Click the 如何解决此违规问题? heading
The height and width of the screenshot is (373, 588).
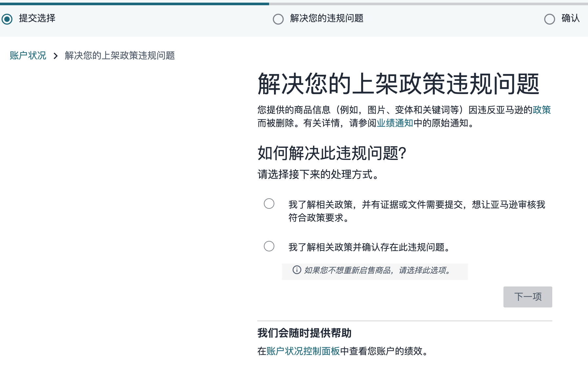pyautogui.click(x=332, y=153)
